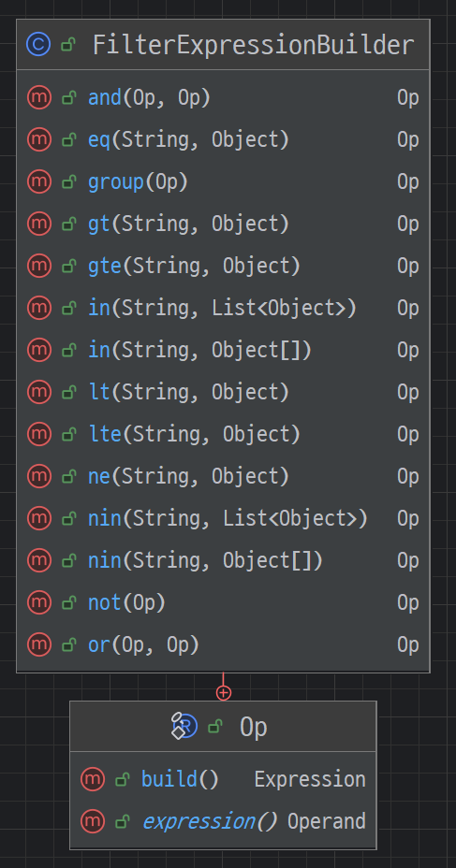Click the FilterExpressionBuilder title text
This screenshot has height=868, width=456.
(x=253, y=44)
